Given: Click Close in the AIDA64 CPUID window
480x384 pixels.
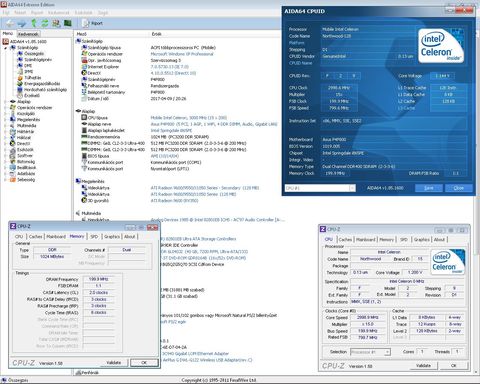Looking at the screenshot, I should [459, 188].
